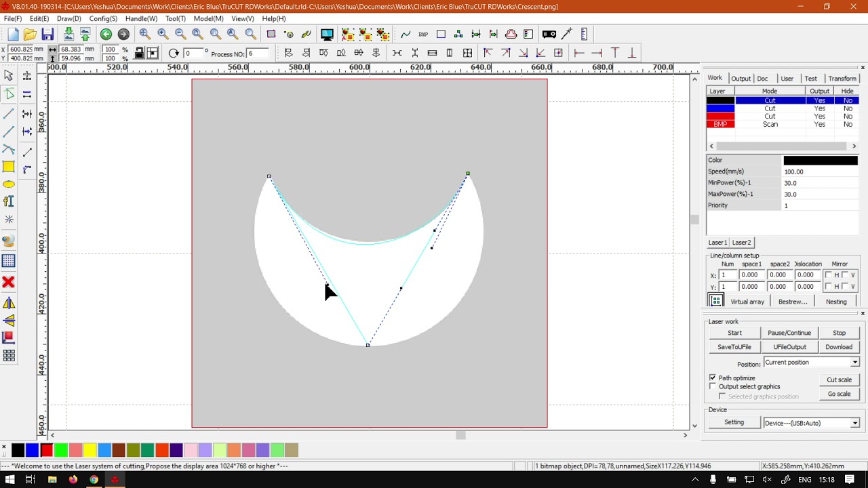
Task: Select the yellow Ellipse drawing tool
Action: [9, 184]
